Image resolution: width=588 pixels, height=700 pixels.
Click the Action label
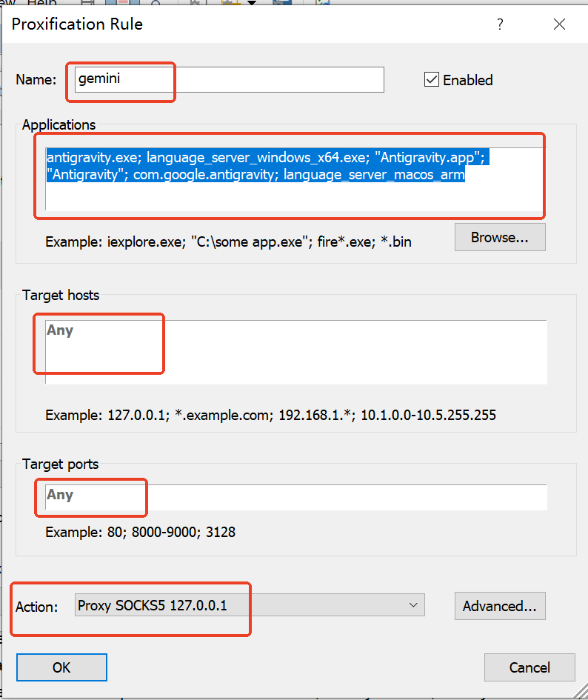click(36, 607)
